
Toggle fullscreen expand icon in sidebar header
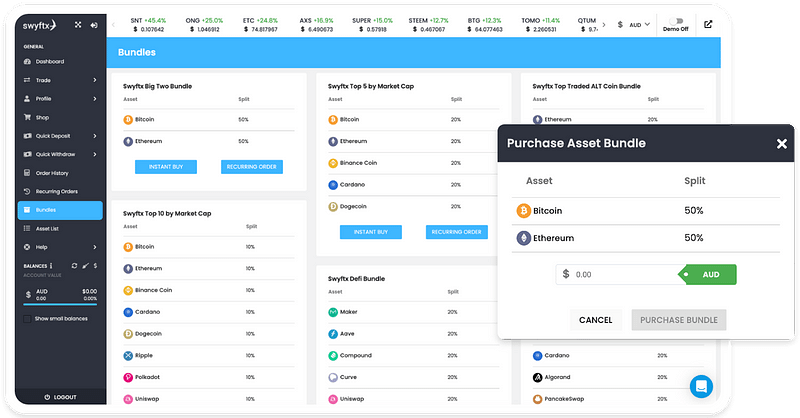coord(78,24)
